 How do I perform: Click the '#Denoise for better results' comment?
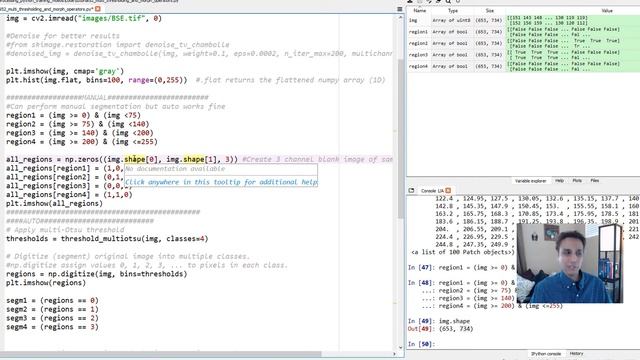tap(62, 36)
